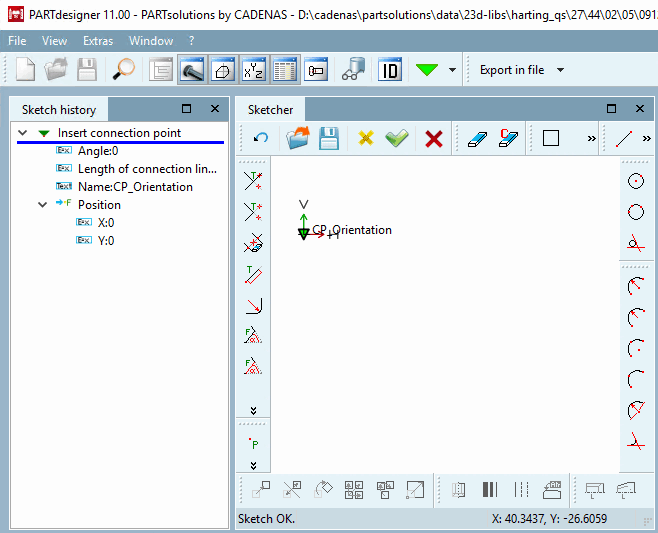Click the binoculars database icon

point(353,69)
